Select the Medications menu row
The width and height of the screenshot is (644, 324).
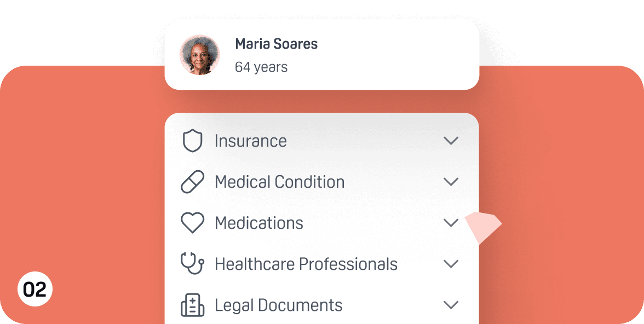point(322,222)
